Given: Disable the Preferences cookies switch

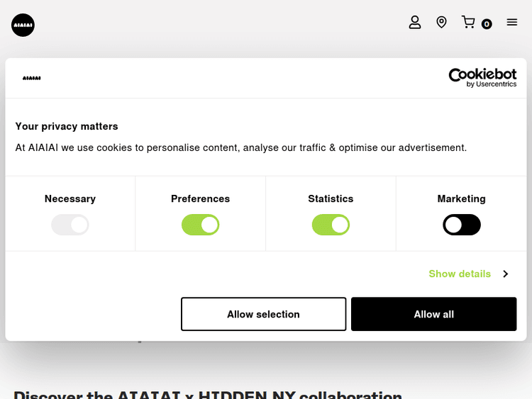Looking at the screenshot, I should click(201, 225).
